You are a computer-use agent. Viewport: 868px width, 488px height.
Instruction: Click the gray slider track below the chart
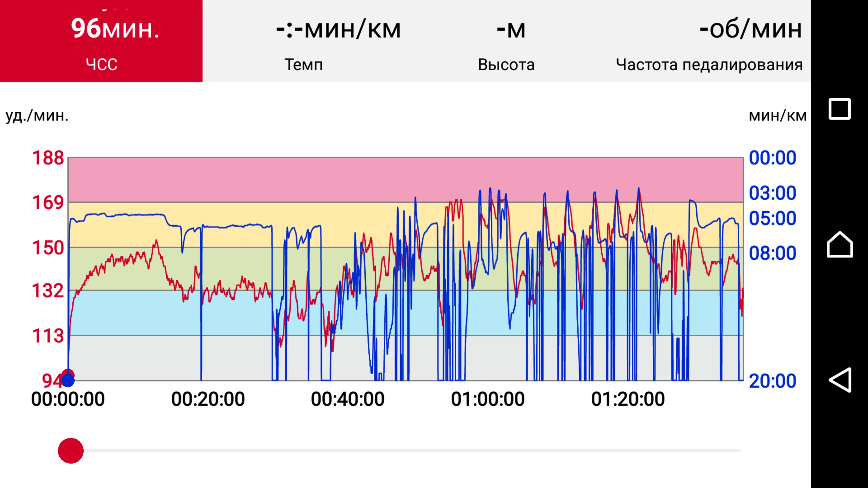pyautogui.click(x=404, y=451)
